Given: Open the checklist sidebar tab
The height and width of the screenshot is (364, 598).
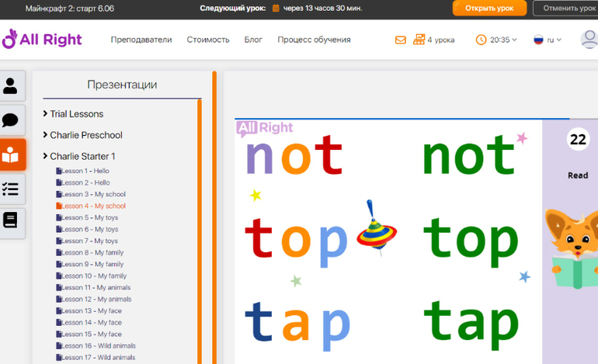Looking at the screenshot, I should pyautogui.click(x=11, y=189).
